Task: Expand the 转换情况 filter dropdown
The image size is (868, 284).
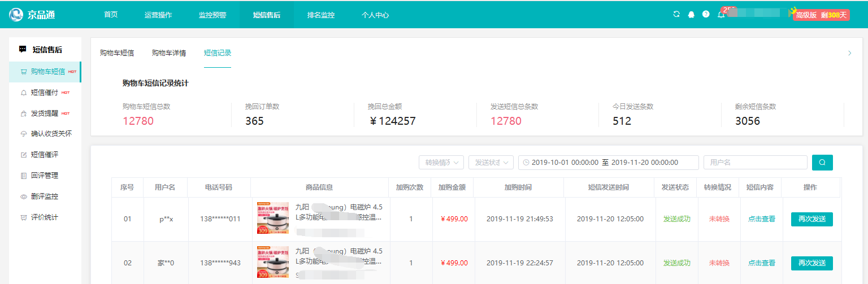Action: click(x=441, y=163)
